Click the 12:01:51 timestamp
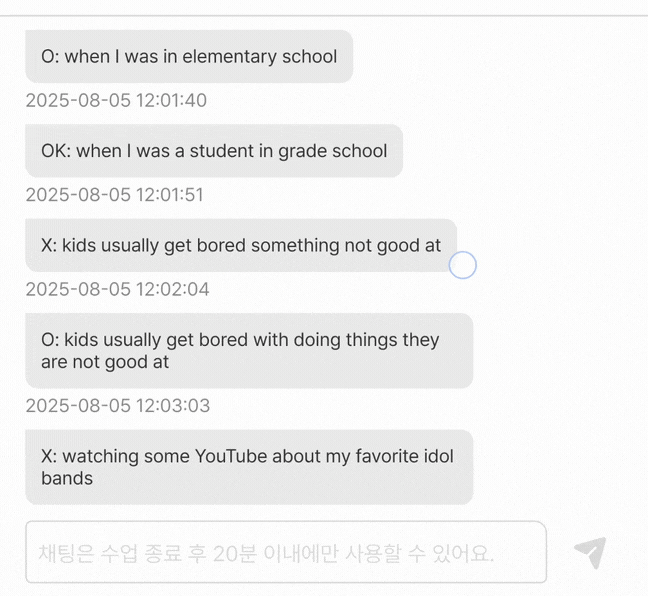The image size is (648, 596). point(114,194)
